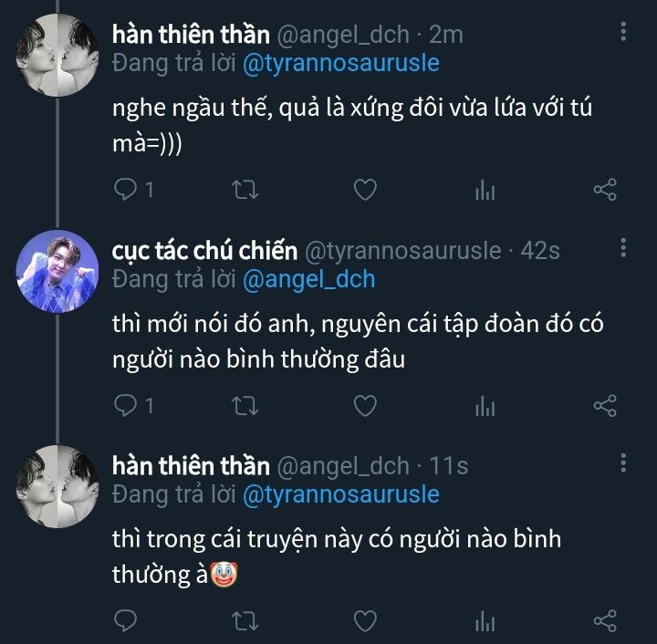The image size is (657, 644).
Task: View analytics of the first tweet
Action: pyautogui.click(x=485, y=190)
